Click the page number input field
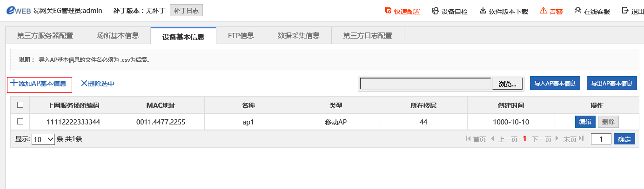 (601, 139)
